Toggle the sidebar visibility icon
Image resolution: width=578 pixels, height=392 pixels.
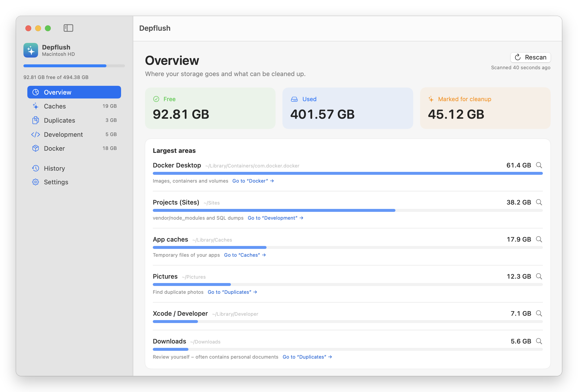[68, 28]
